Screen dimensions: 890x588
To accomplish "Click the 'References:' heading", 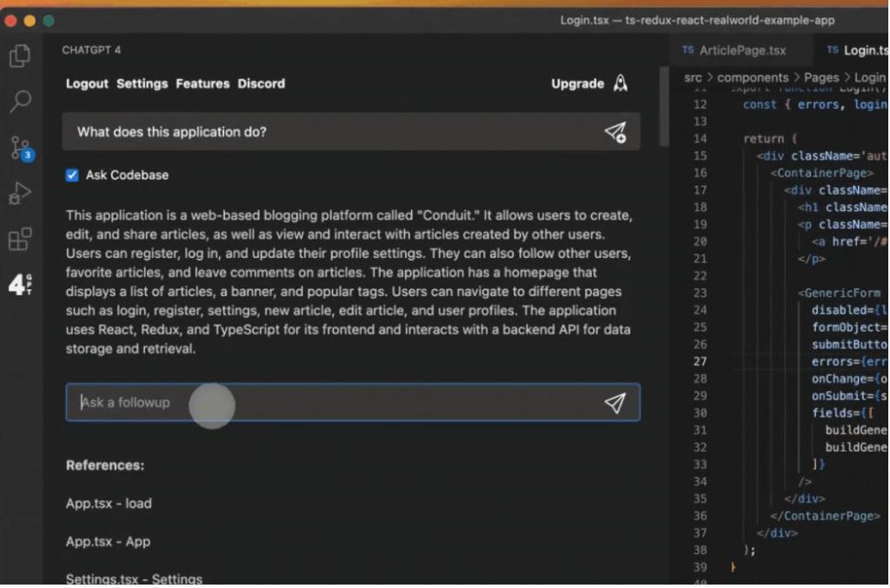I will click(105, 466).
